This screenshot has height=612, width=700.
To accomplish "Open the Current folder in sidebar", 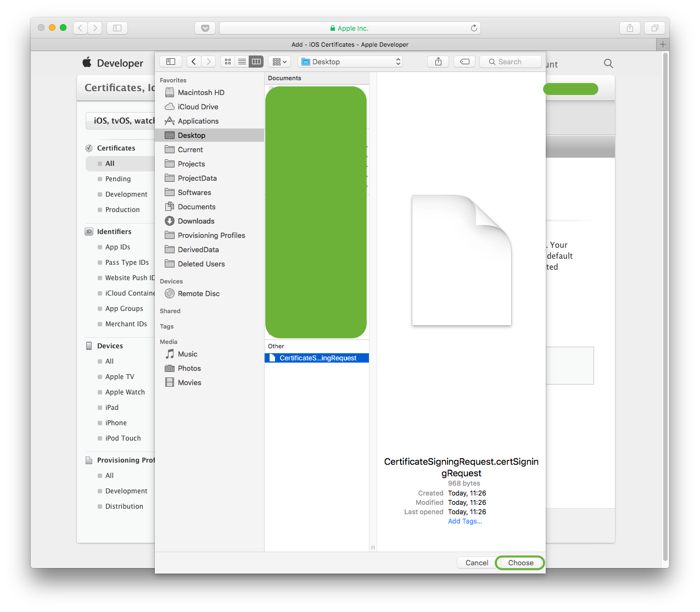I will point(209,149).
